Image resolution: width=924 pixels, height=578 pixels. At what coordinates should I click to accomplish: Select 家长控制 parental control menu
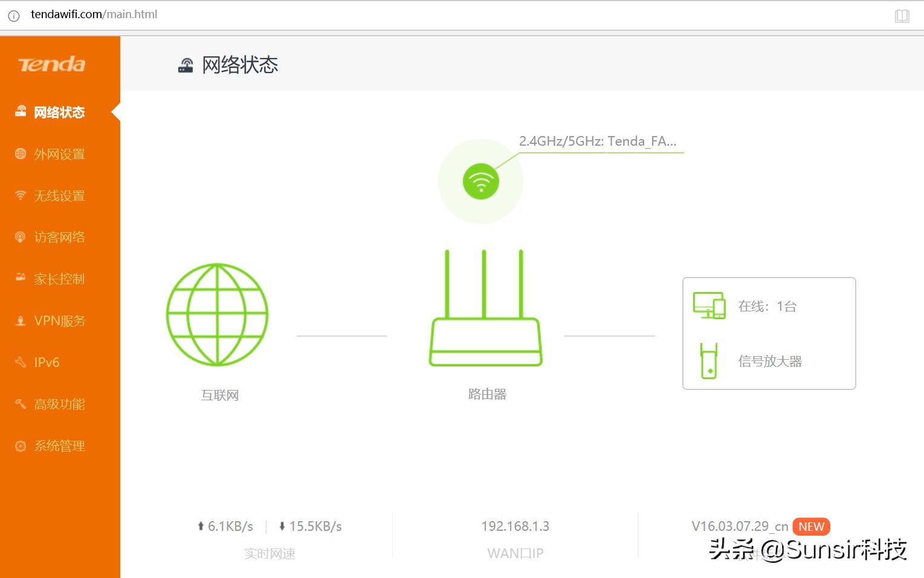pos(59,279)
